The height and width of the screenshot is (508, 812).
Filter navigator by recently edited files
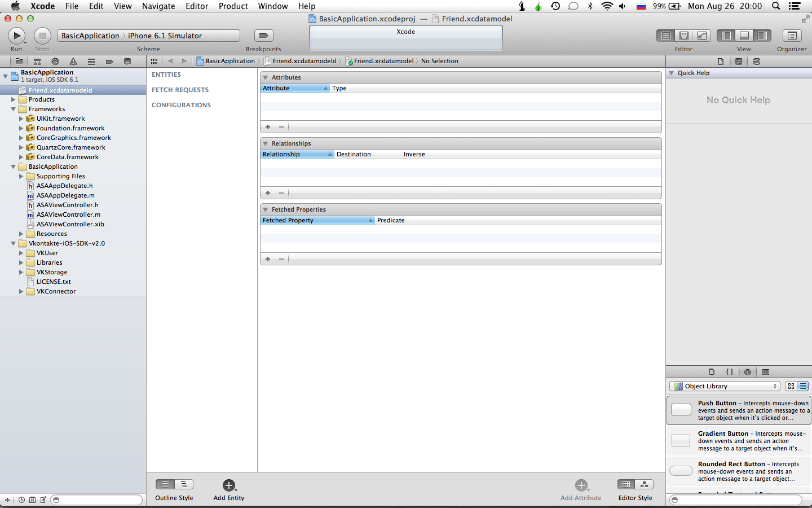tap(21, 500)
